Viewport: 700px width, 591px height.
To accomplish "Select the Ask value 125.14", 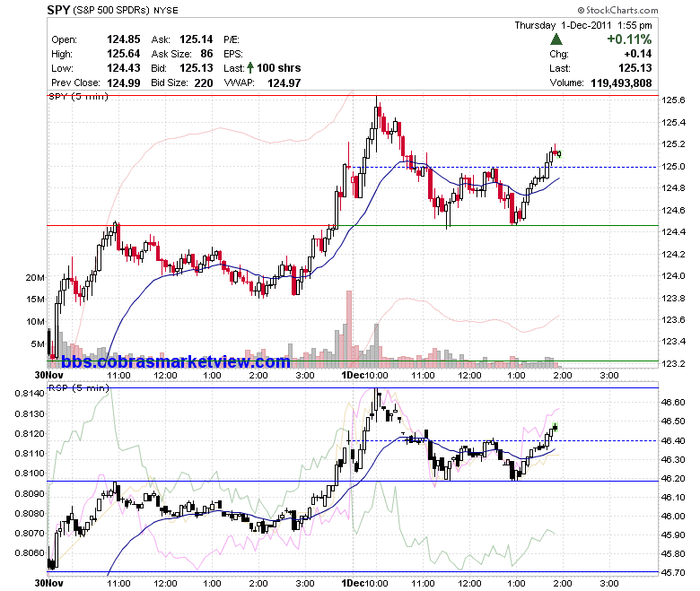I will [196, 39].
